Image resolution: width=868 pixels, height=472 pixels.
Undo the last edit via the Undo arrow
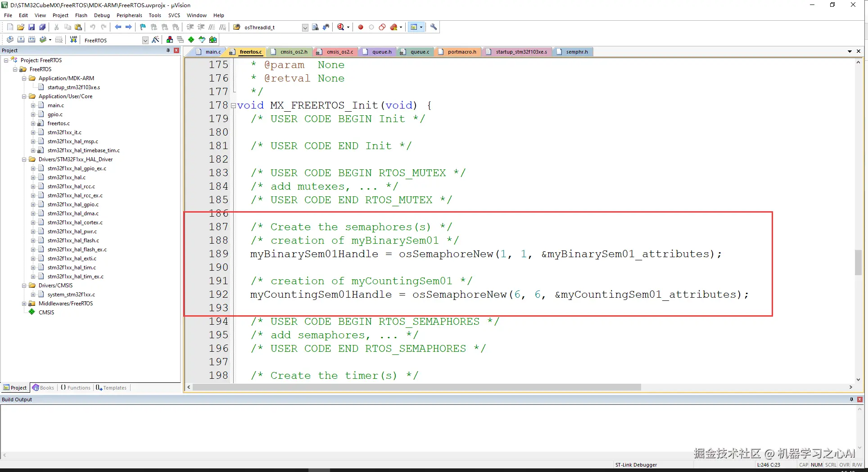pos(93,27)
